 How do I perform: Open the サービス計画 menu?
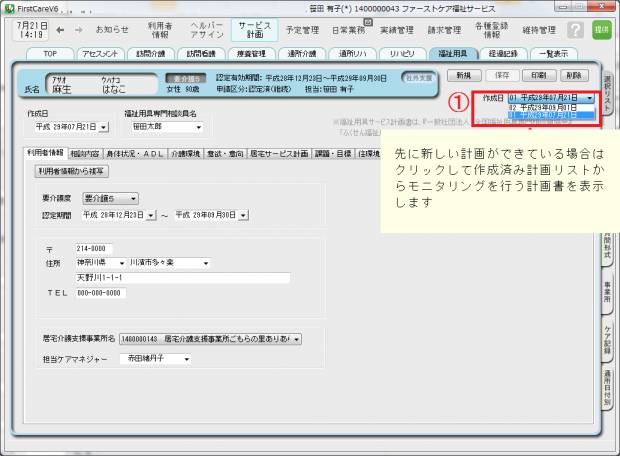[x=254, y=30]
